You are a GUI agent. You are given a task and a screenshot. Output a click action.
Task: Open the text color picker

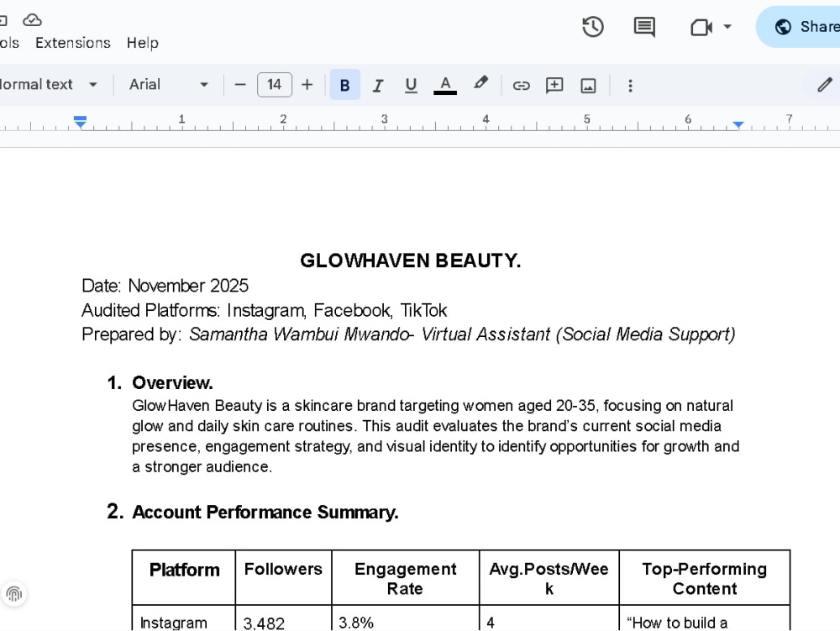coord(444,85)
